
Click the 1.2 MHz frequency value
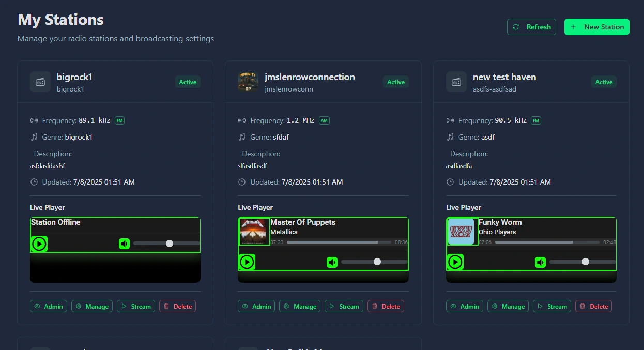(x=301, y=120)
